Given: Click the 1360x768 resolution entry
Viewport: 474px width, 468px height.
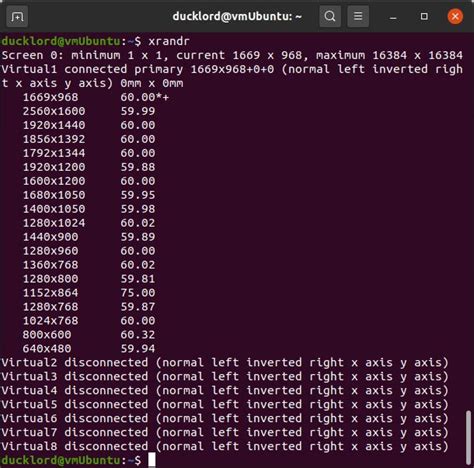Looking at the screenshot, I should tap(50, 265).
